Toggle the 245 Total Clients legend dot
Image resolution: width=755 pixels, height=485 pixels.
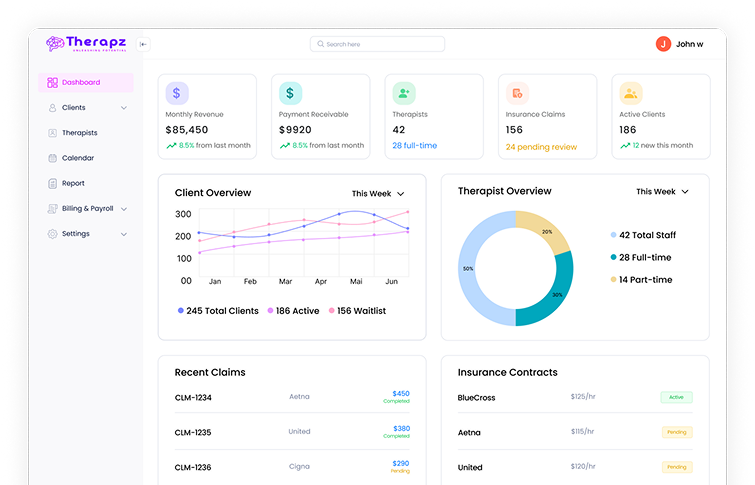pos(181,311)
